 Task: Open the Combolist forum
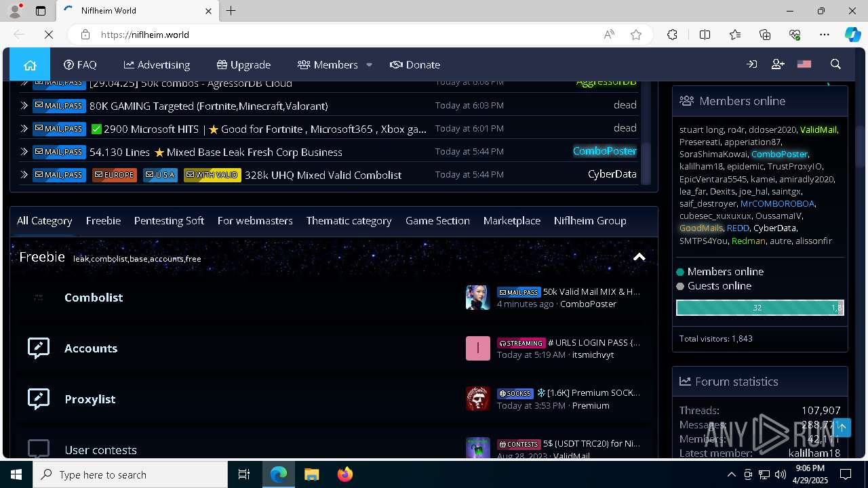[94, 297]
